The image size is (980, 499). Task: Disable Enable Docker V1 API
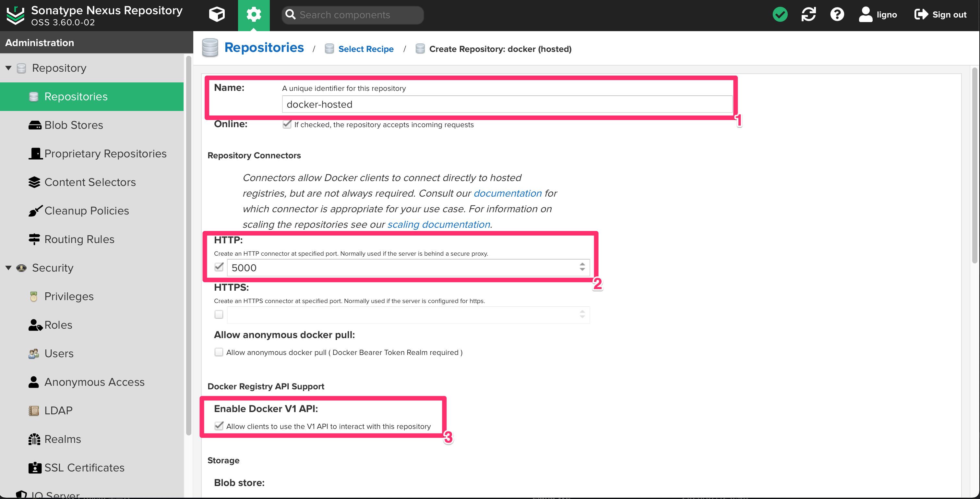tap(219, 426)
